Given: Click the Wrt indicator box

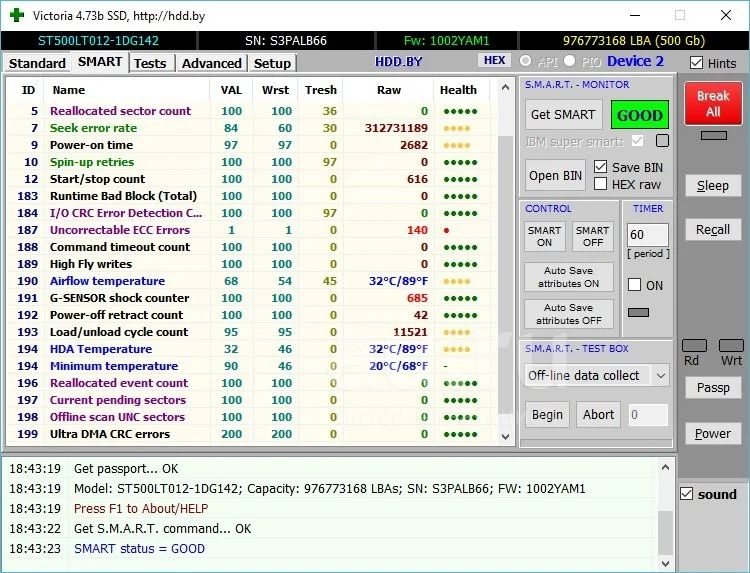Looking at the screenshot, I should tap(731, 346).
